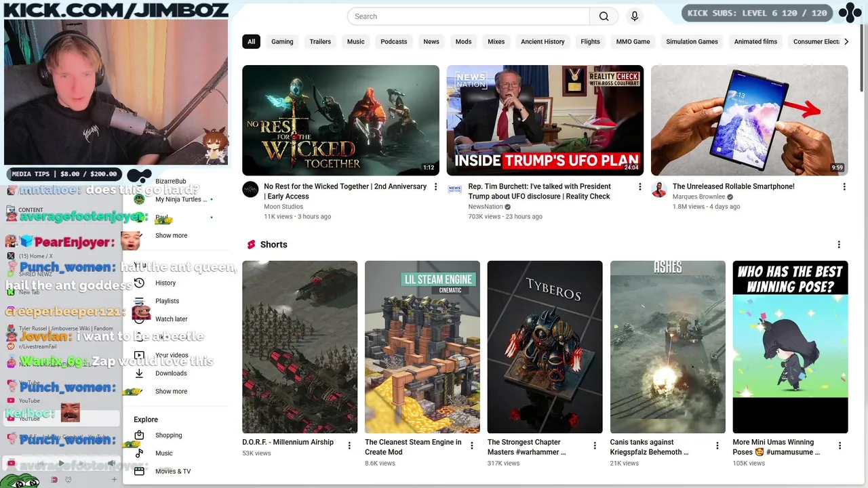The height and width of the screenshot is (488, 868).
Task: Select the Flights filter chip
Action: click(x=590, y=41)
